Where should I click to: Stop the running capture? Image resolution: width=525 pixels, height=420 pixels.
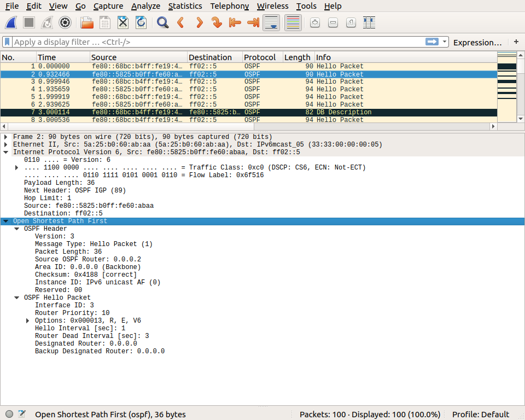click(x=29, y=23)
